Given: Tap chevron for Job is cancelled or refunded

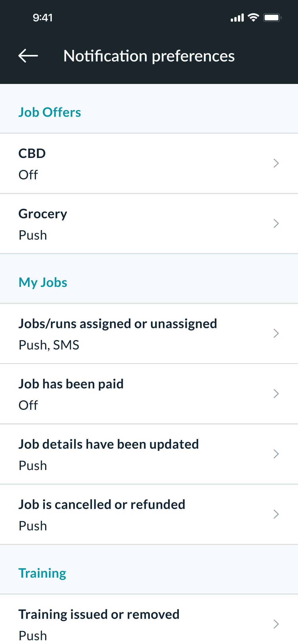Looking at the screenshot, I should pyautogui.click(x=276, y=514).
